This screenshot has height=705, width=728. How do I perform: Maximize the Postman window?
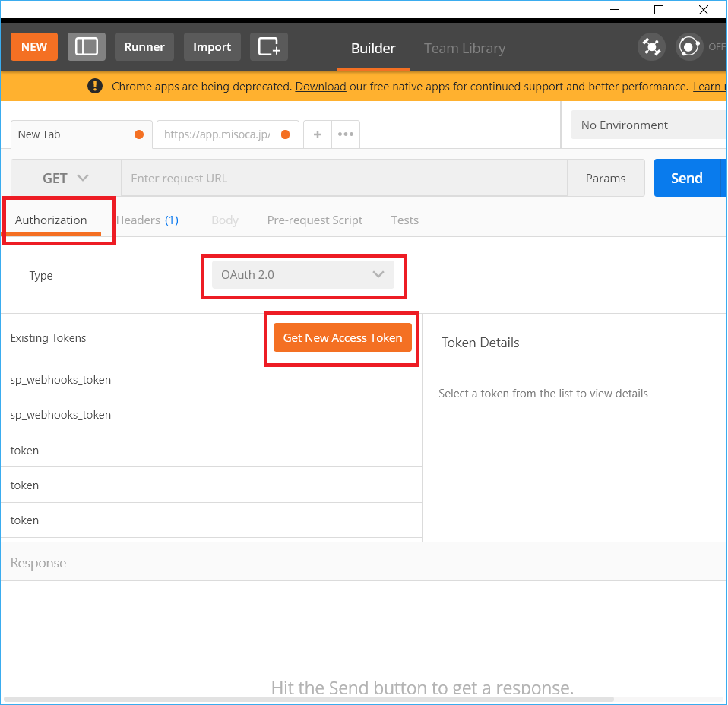click(x=658, y=9)
